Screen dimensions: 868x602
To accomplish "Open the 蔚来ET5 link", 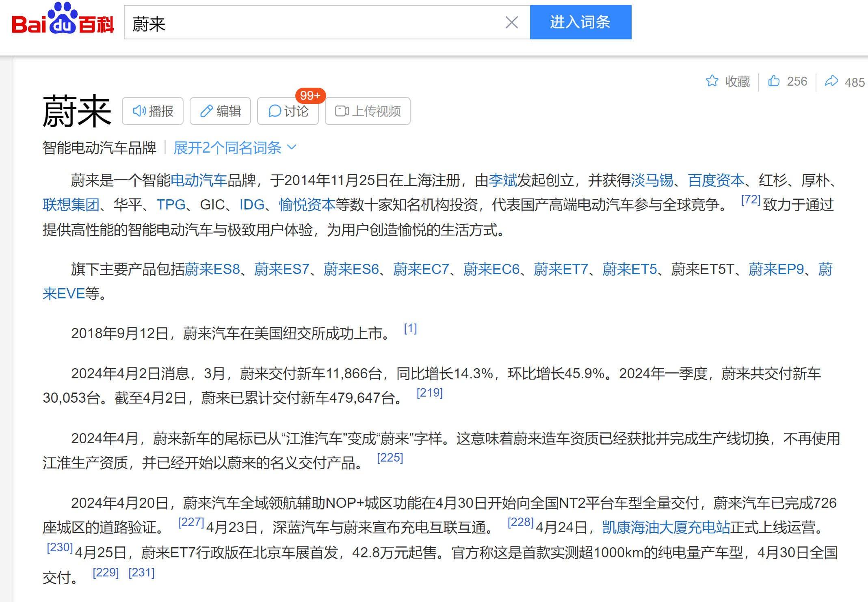I will (630, 269).
